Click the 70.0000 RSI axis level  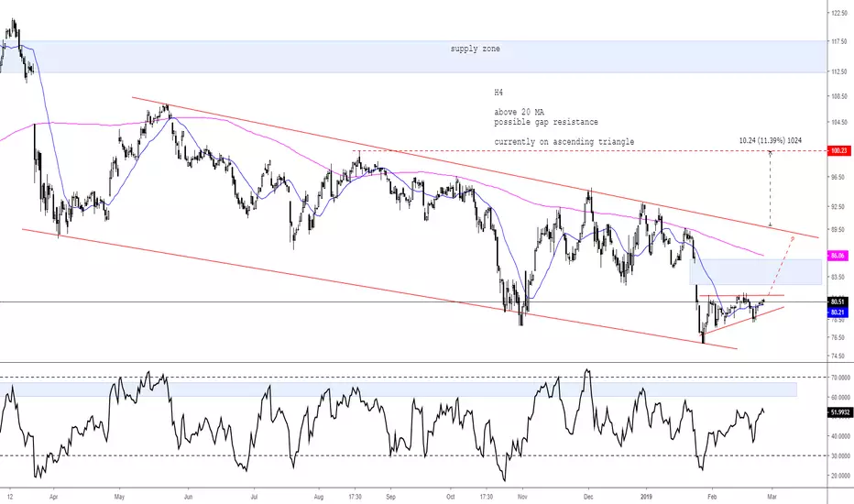click(840, 378)
